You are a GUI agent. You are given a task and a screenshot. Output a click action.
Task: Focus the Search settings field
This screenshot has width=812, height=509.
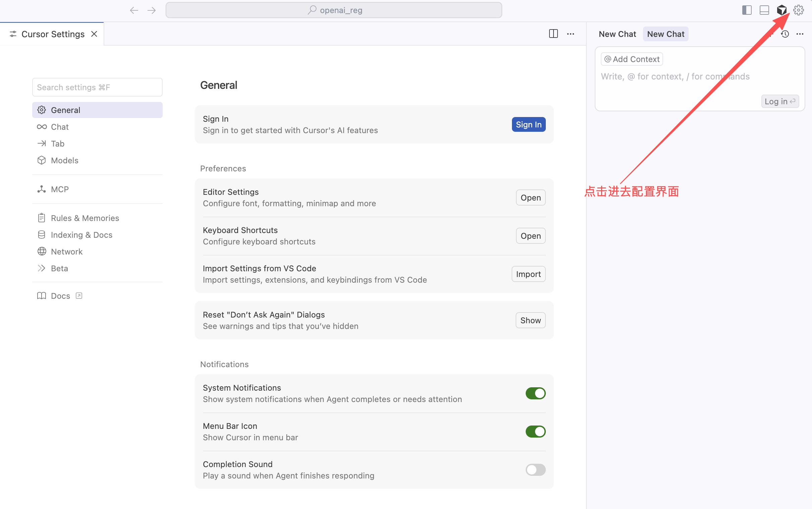tap(97, 87)
